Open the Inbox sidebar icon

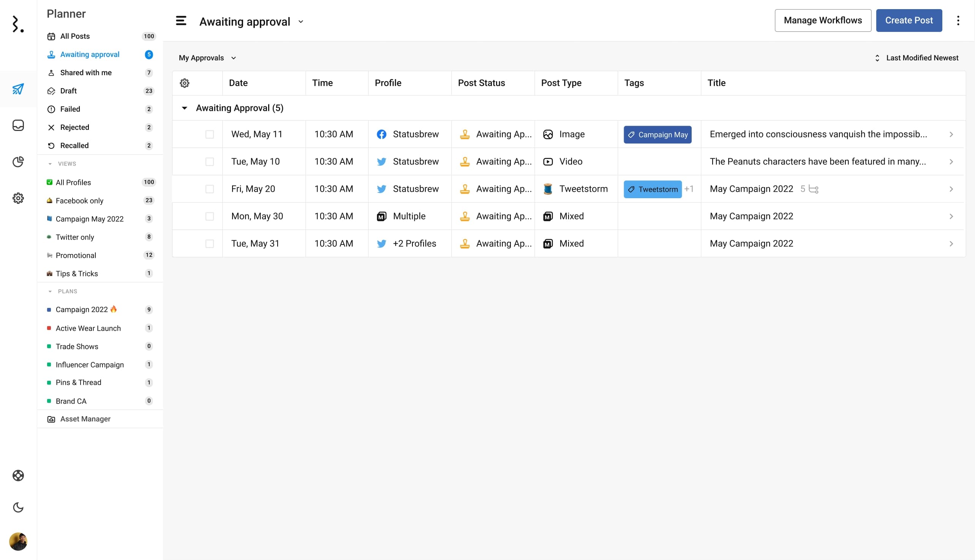coord(18,125)
